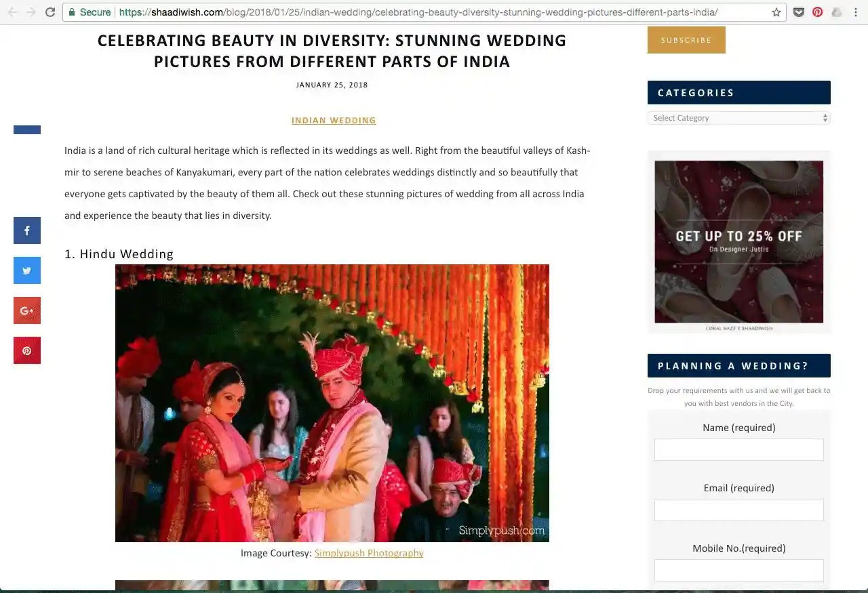Go forward with the browser forward arrow
Viewport: 868px width, 593px height.
pos(31,12)
